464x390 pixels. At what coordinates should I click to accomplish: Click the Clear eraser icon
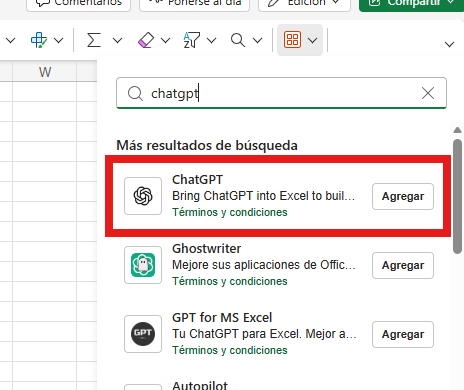tap(146, 40)
